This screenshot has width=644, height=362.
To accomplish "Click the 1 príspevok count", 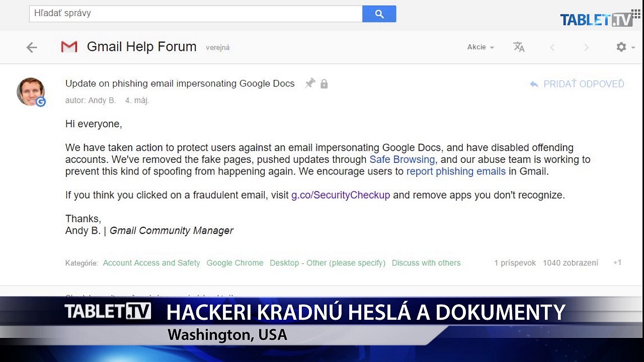I will [515, 263].
